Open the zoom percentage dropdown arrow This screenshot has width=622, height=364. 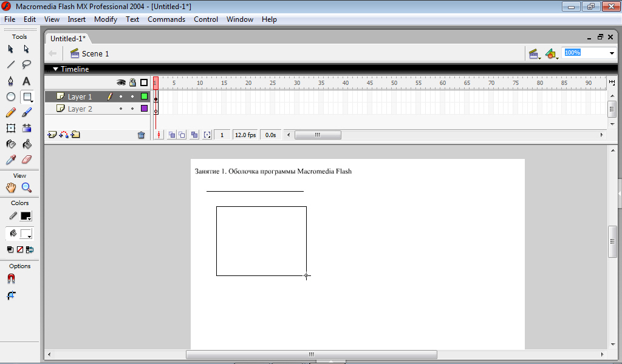point(612,53)
